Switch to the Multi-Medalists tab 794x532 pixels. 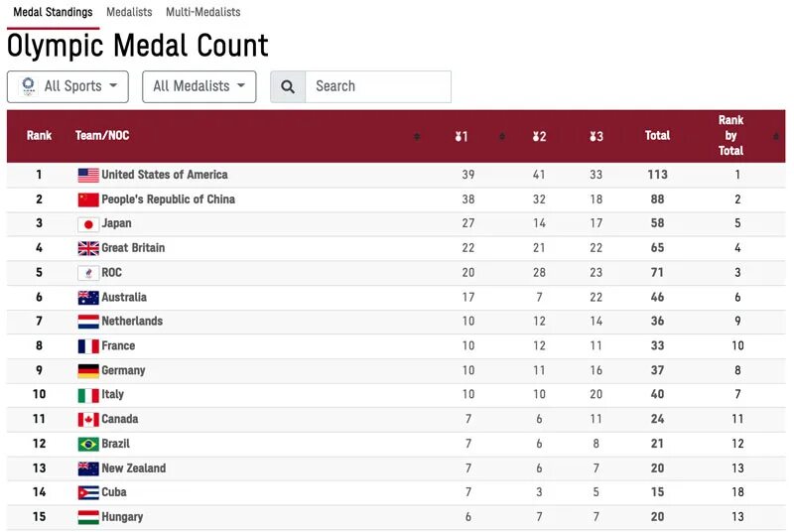pyautogui.click(x=202, y=13)
